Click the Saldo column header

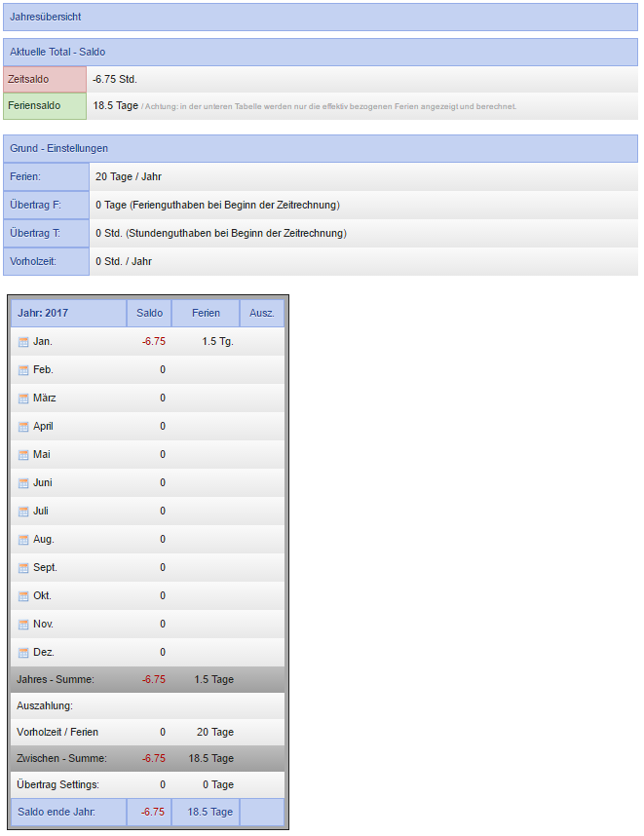[149, 313]
